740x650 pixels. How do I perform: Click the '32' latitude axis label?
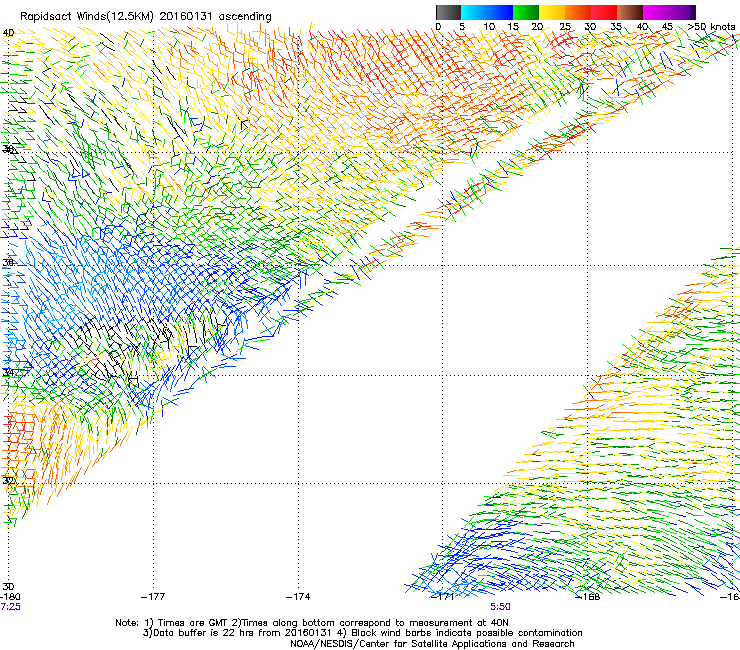8,481
